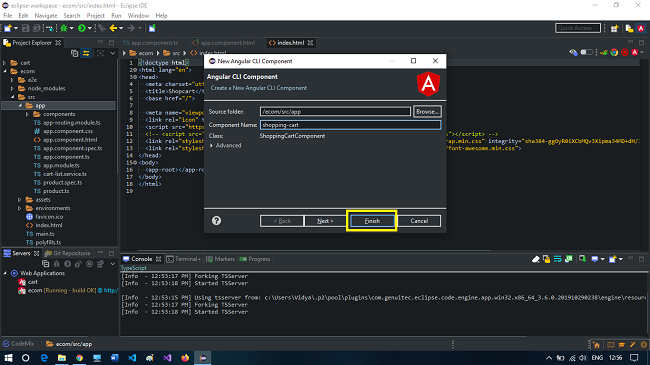The width and height of the screenshot is (650, 365).
Task: Click the Quick Access search box
Action: (578, 28)
